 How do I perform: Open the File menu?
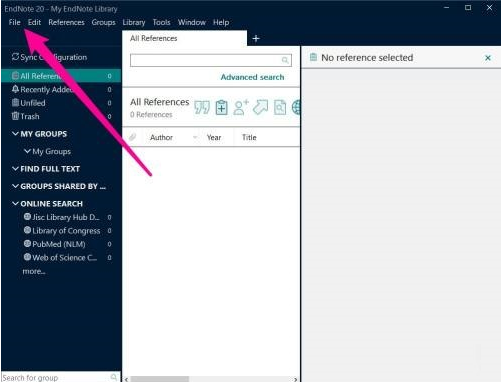point(14,22)
